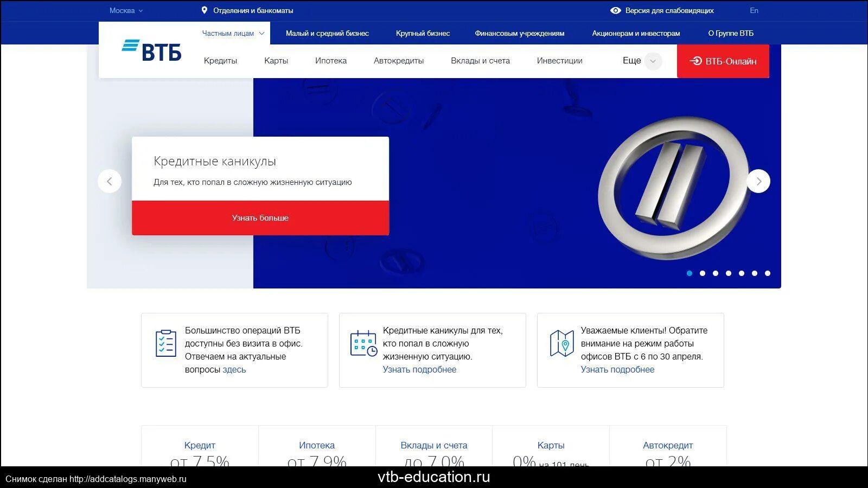This screenshot has width=868, height=488.
Task: Open Отделения и банкоматы link
Action: [253, 10]
